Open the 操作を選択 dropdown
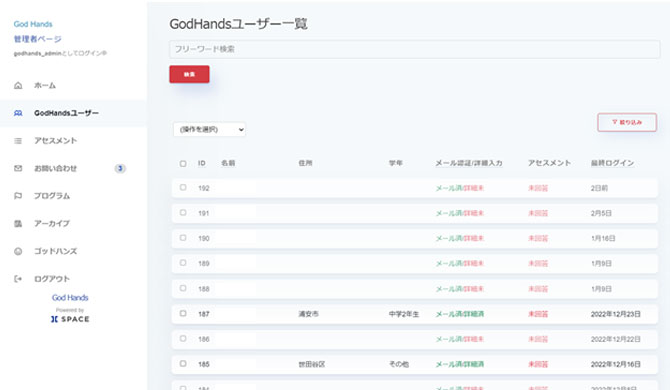The width and height of the screenshot is (670, 390). click(x=209, y=129)
